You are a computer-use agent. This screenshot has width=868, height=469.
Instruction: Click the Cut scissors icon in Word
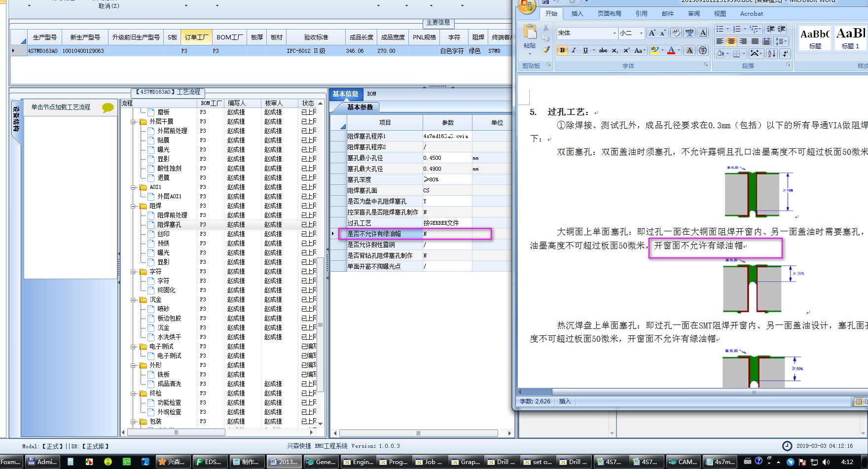[x=546, y=28]
